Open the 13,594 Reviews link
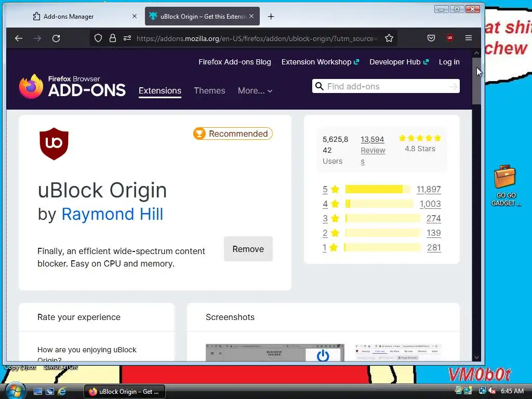The height and width of the screenshot is (399, 532). click(373, 150)
